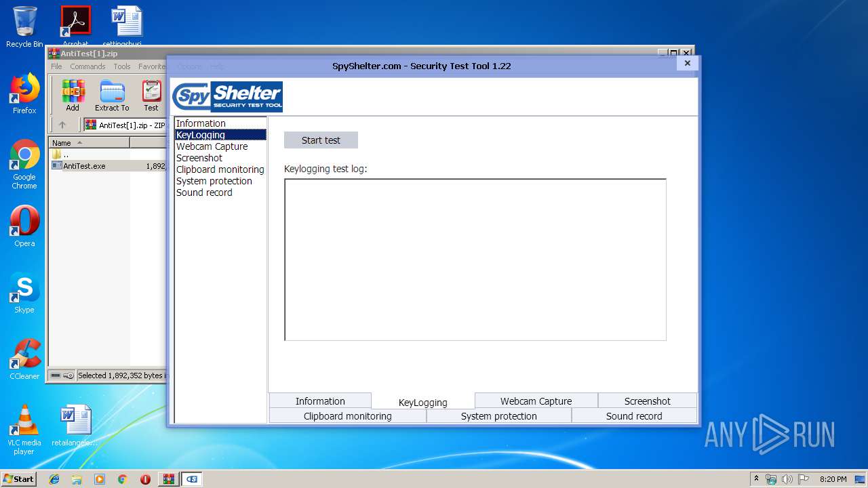Open File Explorer from the taskbar
This screenshot has width=868, height=488.
77,479
